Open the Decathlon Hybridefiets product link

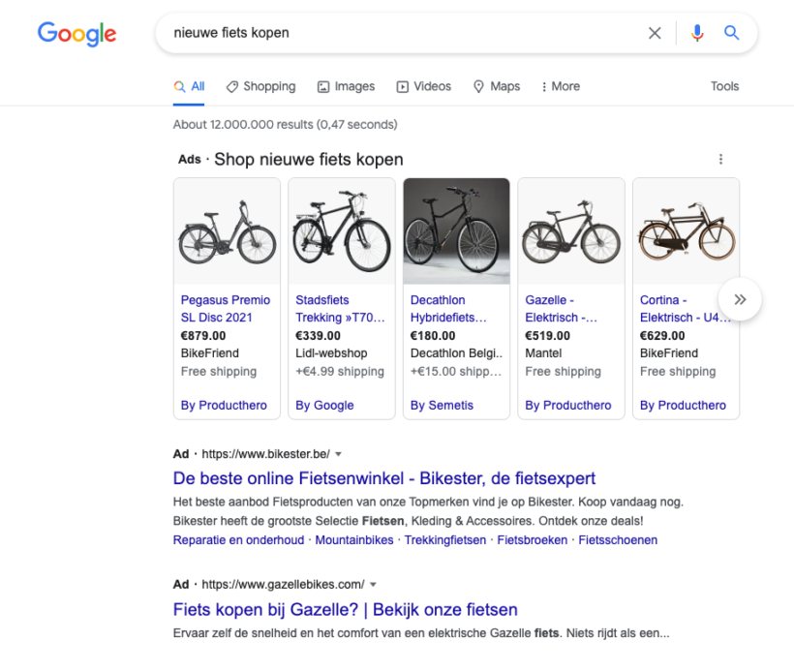coord(448,309)
